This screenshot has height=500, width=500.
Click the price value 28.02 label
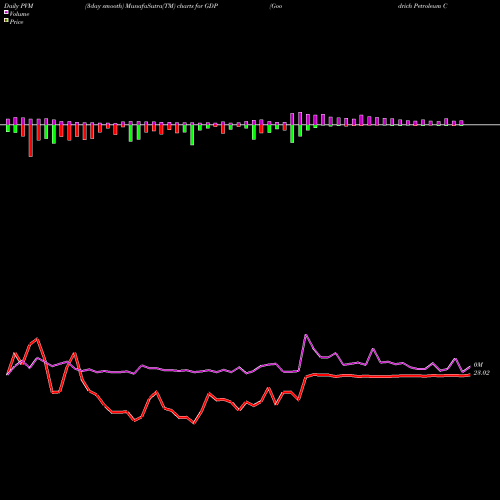point(482,373)
